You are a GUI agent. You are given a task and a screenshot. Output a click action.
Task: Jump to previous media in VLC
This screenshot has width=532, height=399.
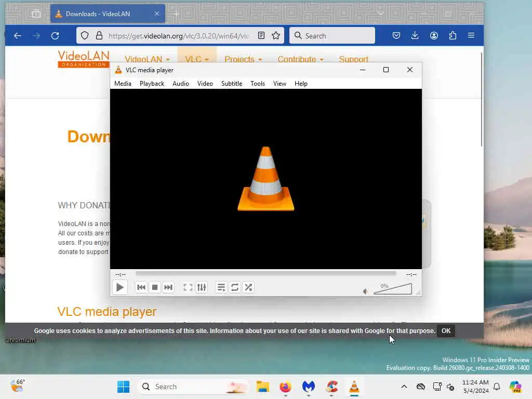coord(141,287)
